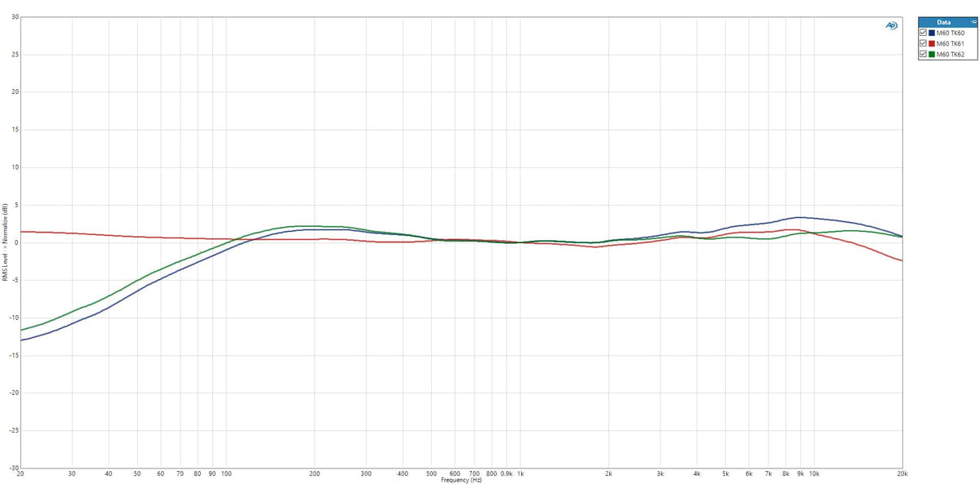This screenshot has height=484, width=980.
Task: Disable the M60 TK62 trace checkbox
Action: pyautogui.click(x=923, y=54)
